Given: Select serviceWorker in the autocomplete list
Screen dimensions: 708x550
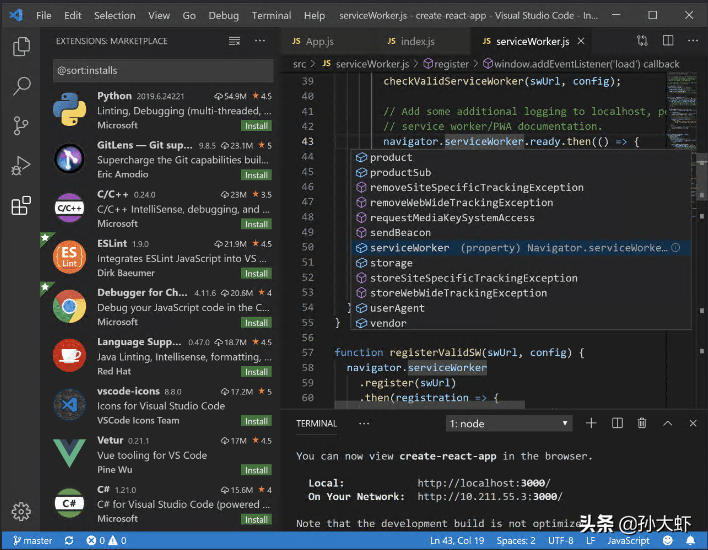Looking at the screenshot, I should click(410, 248).
